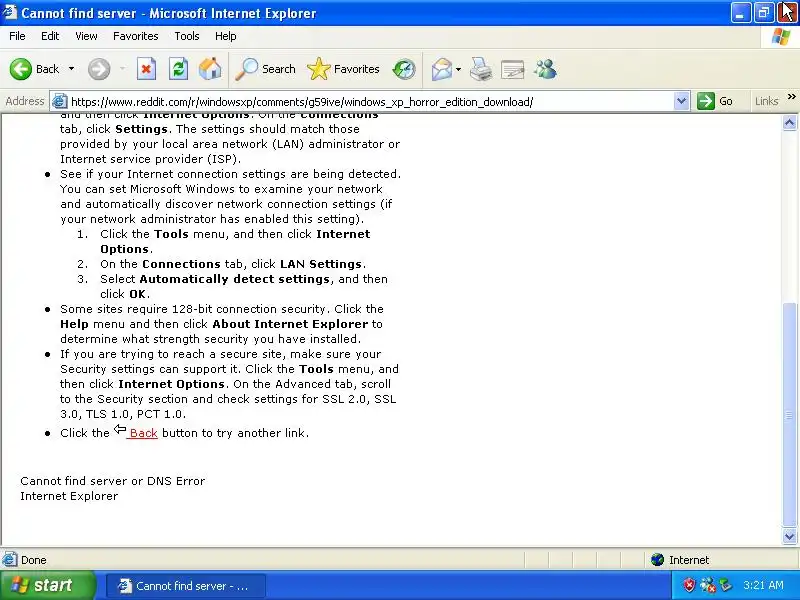
Task: Open the Favorites pane with star icon
Action: click(343, 69)
